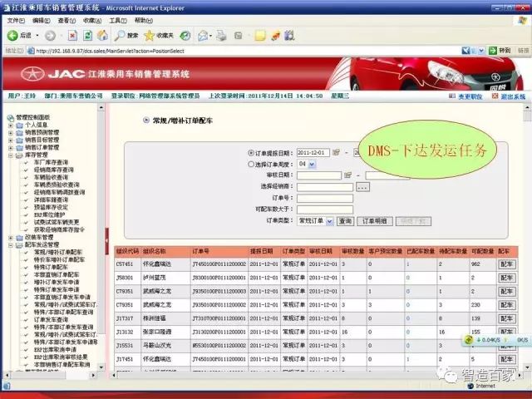Collapse the 配车发运管理 tree node
The width and height of the screenshot is (532, 399).
point(11,245)
